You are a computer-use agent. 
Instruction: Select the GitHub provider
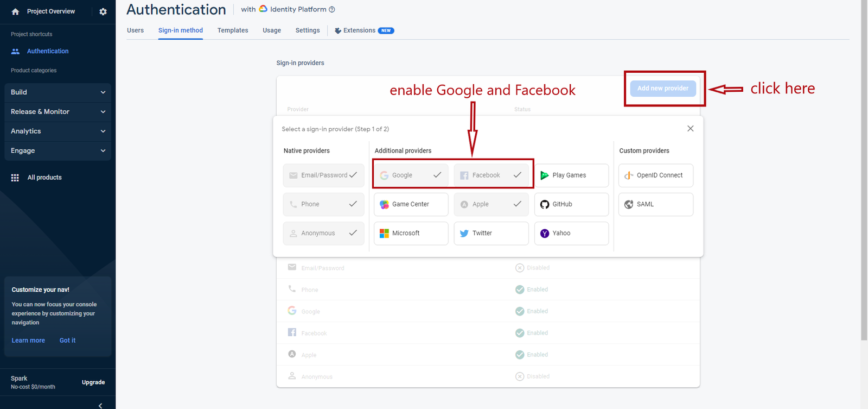571,204
